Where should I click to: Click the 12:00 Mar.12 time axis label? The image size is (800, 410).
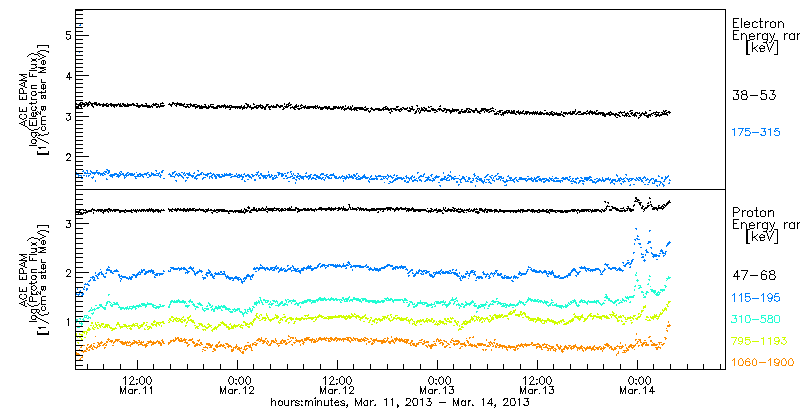tap(337, 385)
